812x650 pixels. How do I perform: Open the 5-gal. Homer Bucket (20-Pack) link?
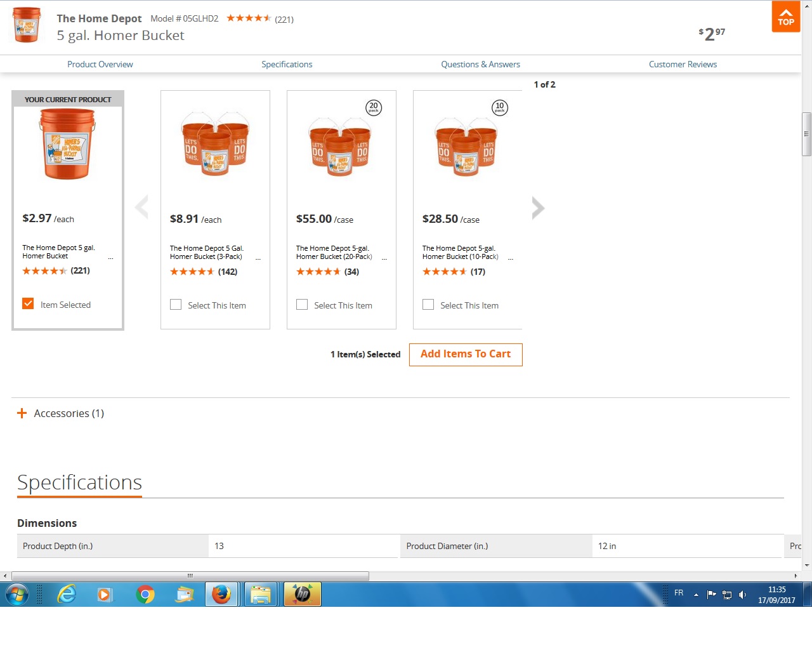coord(334,253)
